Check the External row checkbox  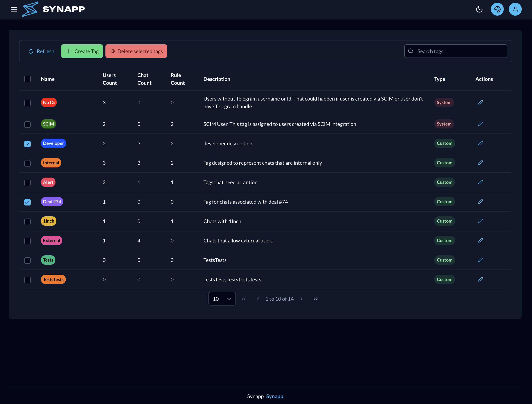pos(27,241)
